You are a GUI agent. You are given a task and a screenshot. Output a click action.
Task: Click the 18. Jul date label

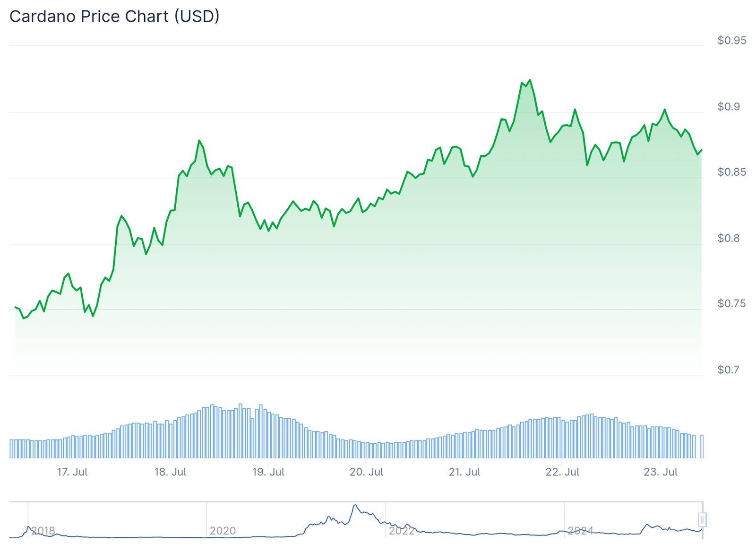(x=170, y=472)
